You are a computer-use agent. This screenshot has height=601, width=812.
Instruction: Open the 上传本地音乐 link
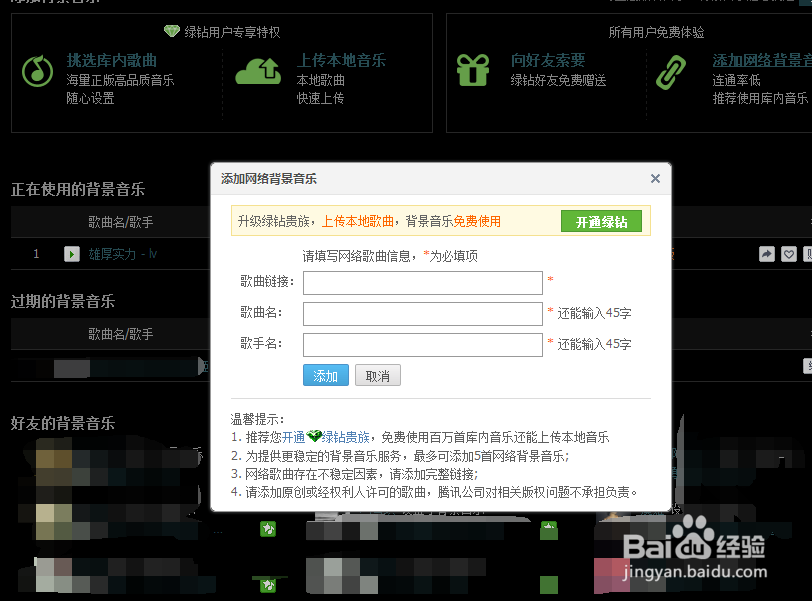[x=341, y=61]
